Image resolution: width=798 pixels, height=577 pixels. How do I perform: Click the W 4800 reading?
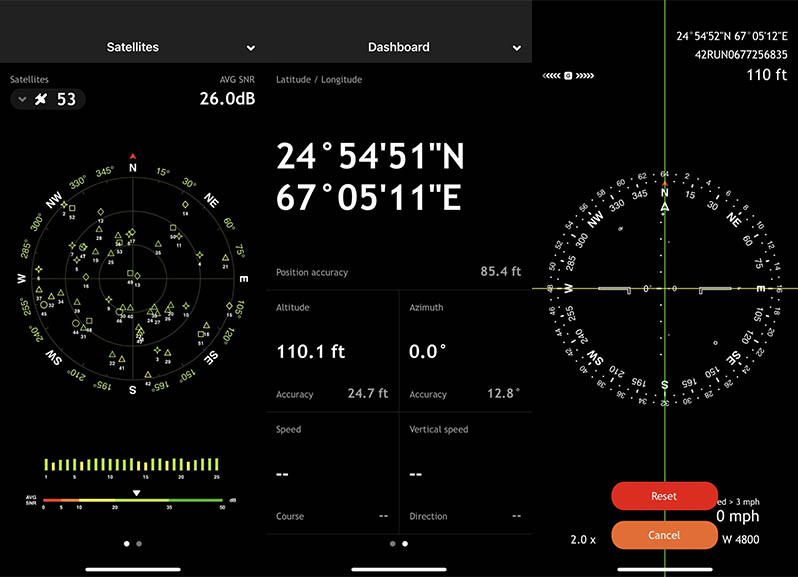pyautogui.click(x=740, y=540)
